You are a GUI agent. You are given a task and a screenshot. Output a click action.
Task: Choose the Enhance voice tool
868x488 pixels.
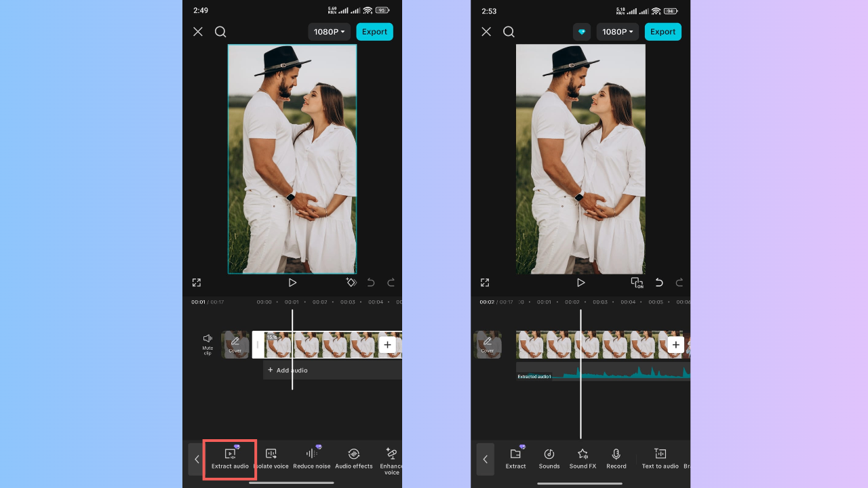(391, 461)
